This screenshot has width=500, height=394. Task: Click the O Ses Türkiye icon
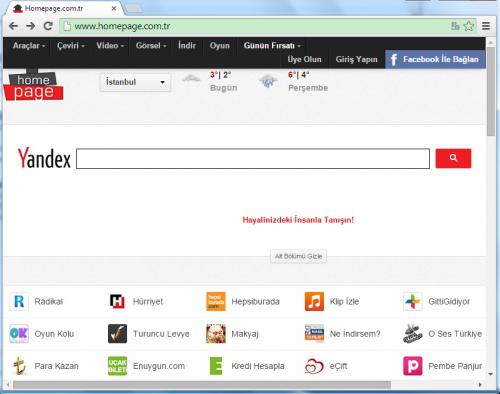tap(413, 334)
